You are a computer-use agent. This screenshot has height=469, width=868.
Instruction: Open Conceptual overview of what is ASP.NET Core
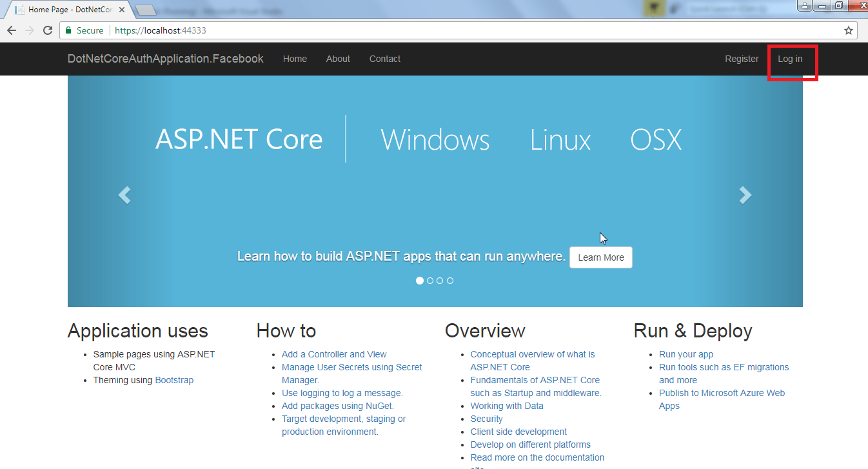(x=533, y=361)
